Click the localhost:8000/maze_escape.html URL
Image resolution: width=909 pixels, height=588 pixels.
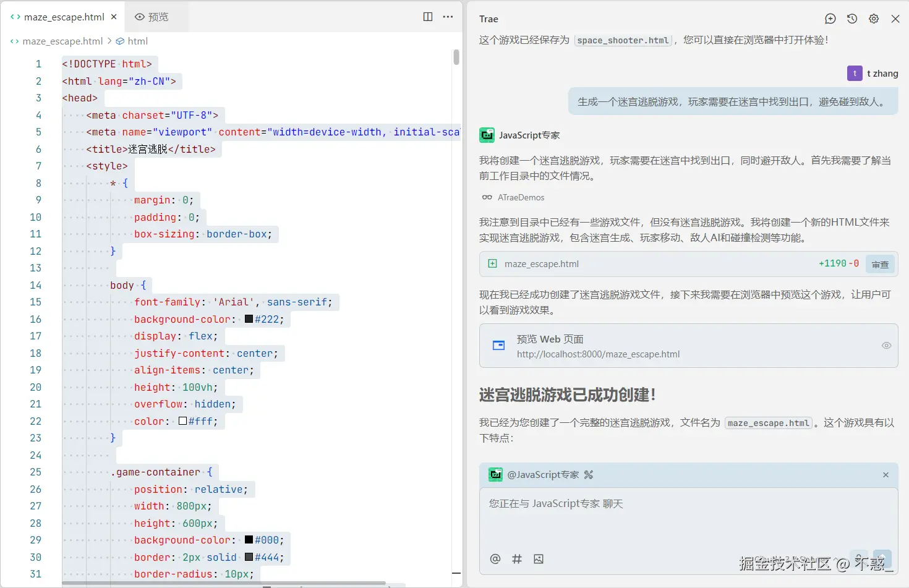[598, 354]
